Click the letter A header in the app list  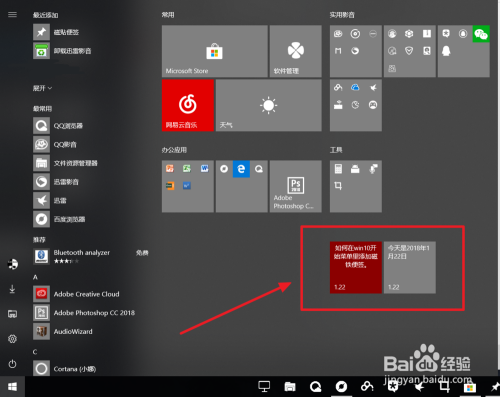click(x=35, y=277)
